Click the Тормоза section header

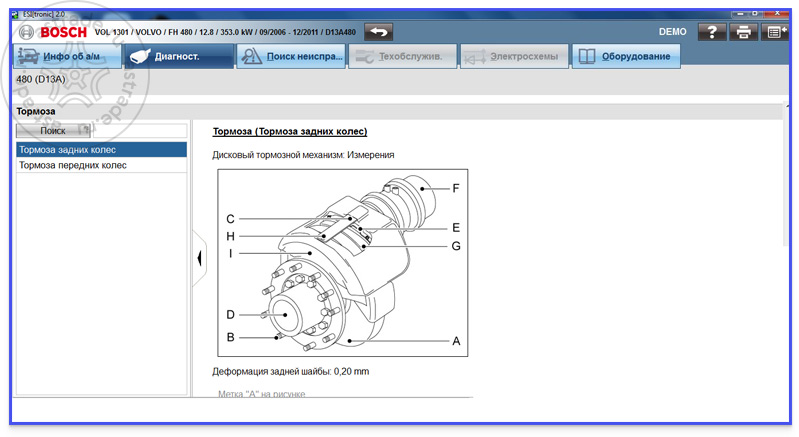click(36, 111)
